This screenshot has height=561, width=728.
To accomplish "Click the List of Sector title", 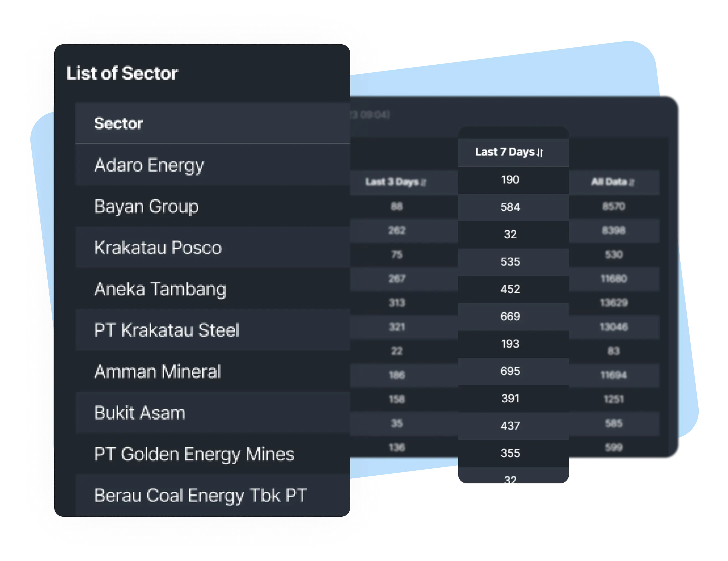I will [122, 73].
